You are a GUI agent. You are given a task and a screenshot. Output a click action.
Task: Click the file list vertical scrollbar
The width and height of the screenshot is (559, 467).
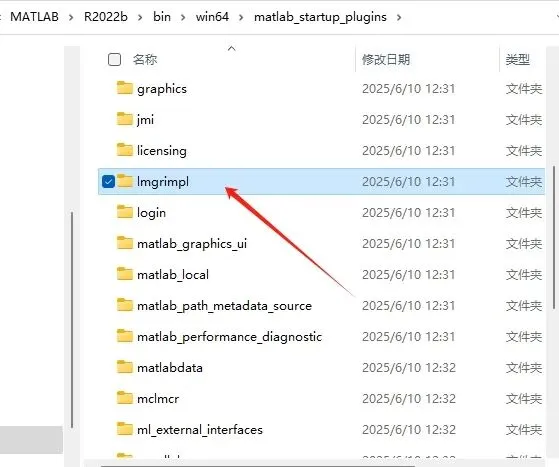[x=554, y=237]
